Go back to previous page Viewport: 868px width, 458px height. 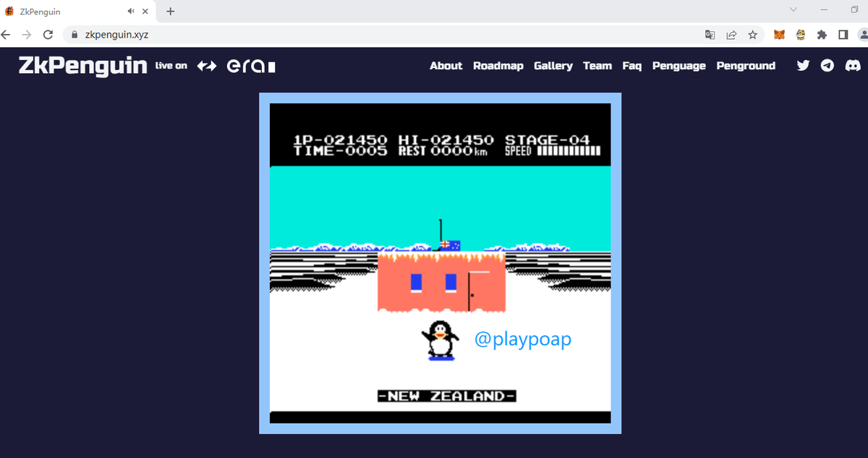[x=7, y=34]
